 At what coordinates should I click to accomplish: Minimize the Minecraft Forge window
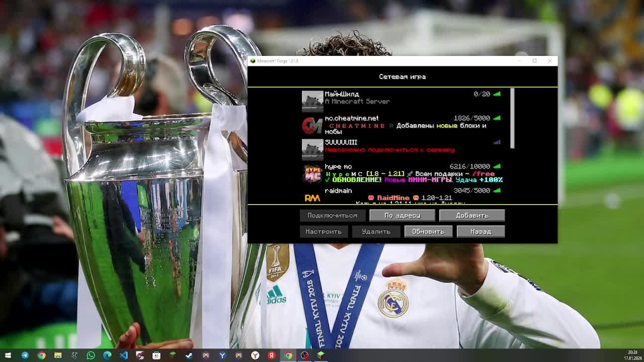pos(519,61)
